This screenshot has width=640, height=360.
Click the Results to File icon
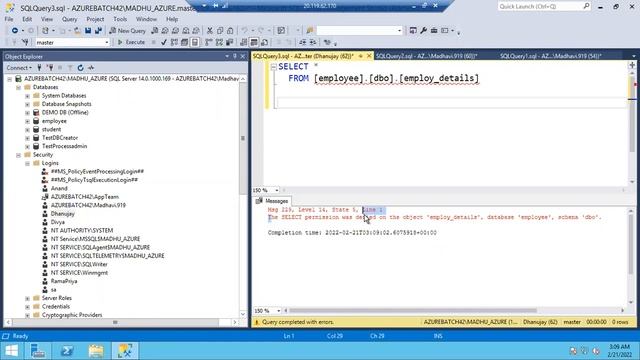264,42
